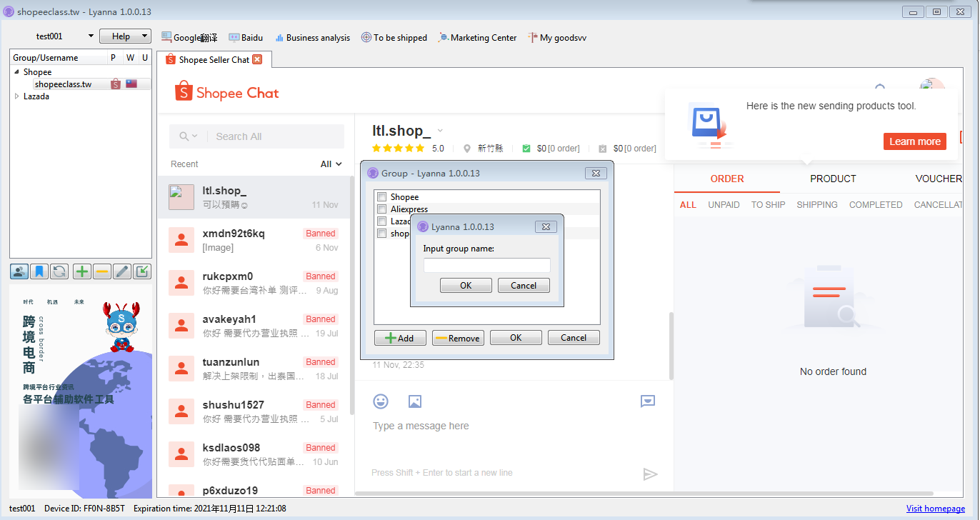Viewport: 980px width, 520px height.
Task: Click the group users icon button
Action: point(19,271)
